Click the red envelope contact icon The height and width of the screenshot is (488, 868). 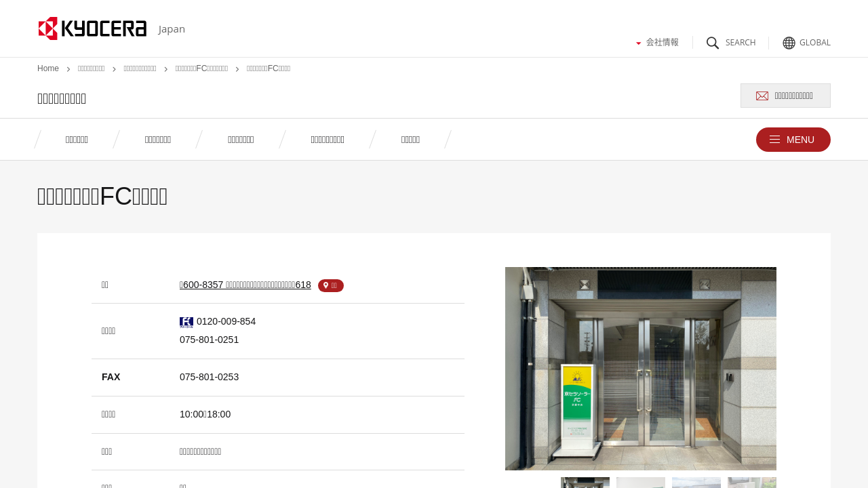762,96
